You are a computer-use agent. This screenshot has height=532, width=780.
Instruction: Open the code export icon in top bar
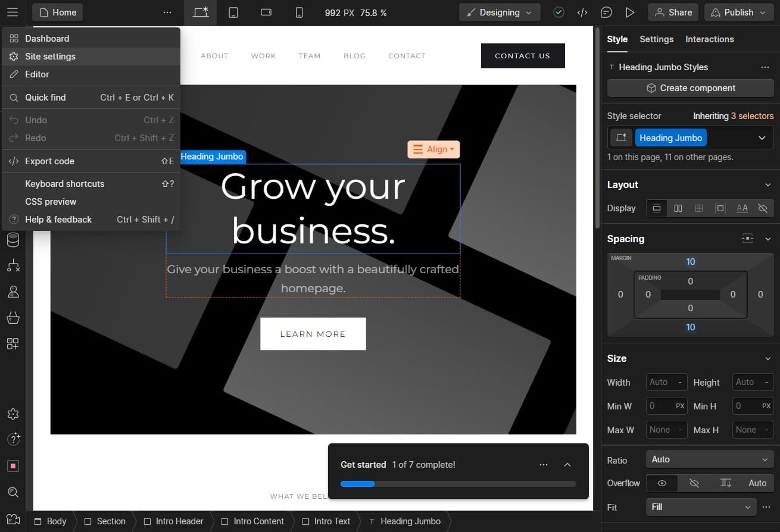582,12
